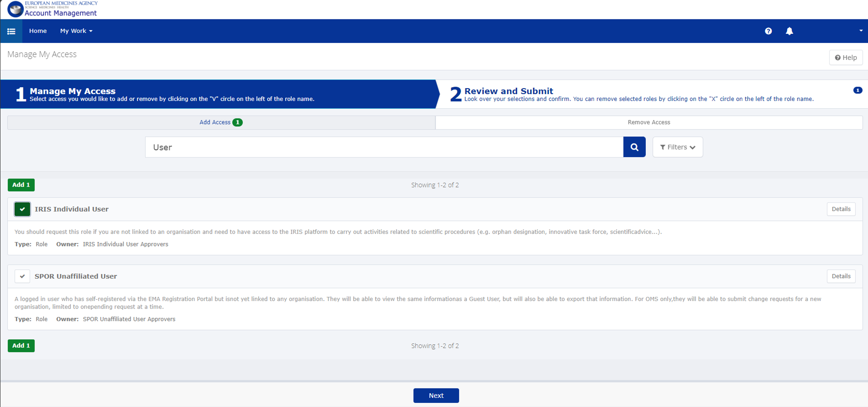Go to Review and Submit step
The image size is (868, 407).
[508, 91]
